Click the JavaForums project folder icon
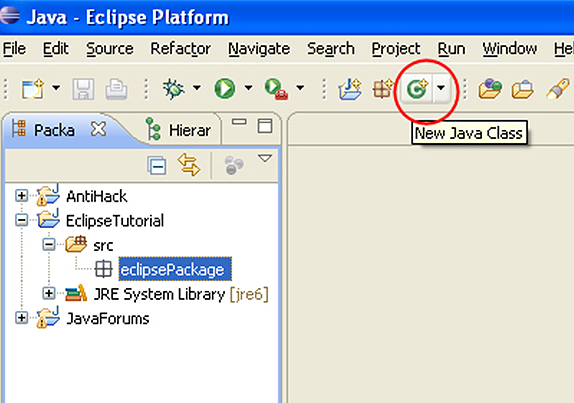The image size is (574, 403). pos(48,317)
